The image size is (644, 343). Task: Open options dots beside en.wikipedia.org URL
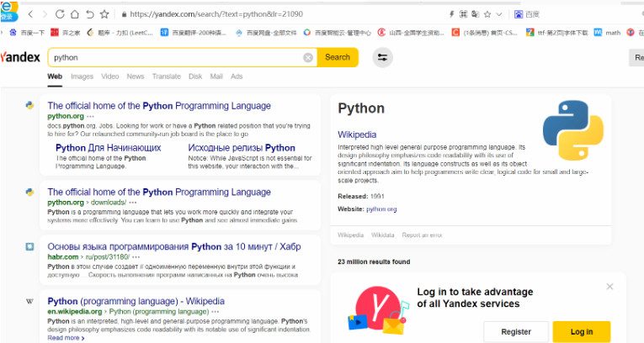[x=216, y=312]
